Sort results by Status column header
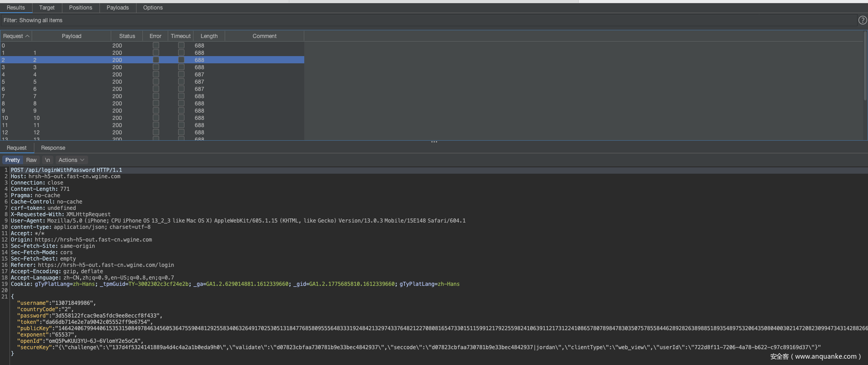 coord(127,36)
